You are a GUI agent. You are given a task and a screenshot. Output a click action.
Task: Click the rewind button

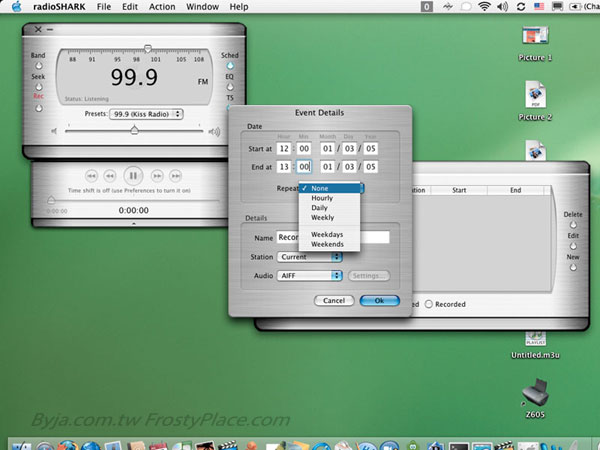(110, 176)
